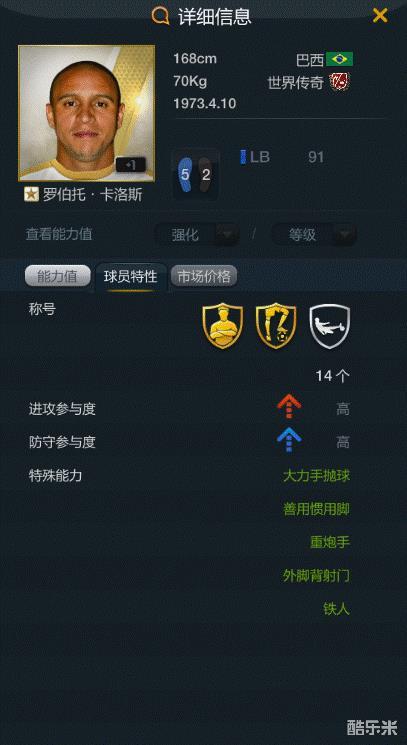The height and width of the screenshot is (745, 407).
Task: Click the gold star beside player name
Action: click(x=31, y=194)
